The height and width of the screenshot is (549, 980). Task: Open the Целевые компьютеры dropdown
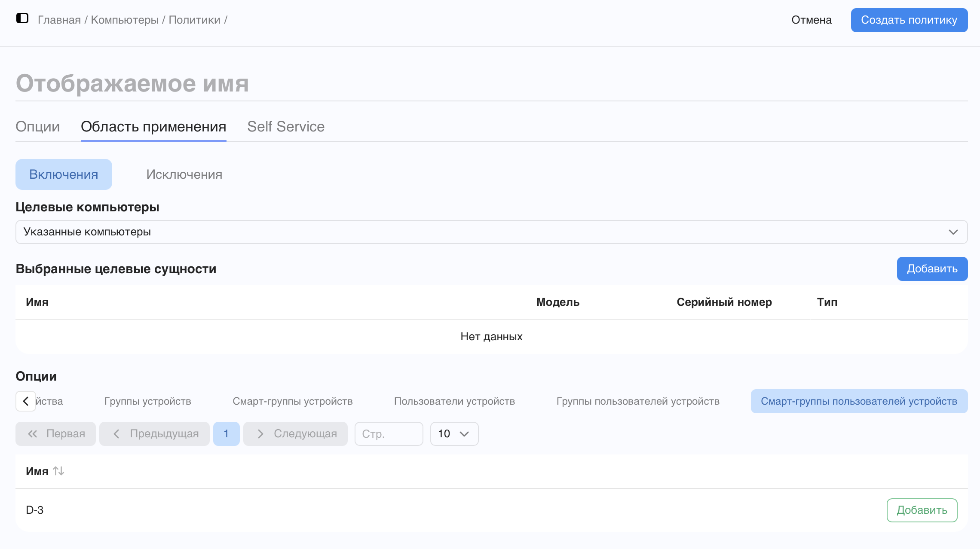click(491, 232)
